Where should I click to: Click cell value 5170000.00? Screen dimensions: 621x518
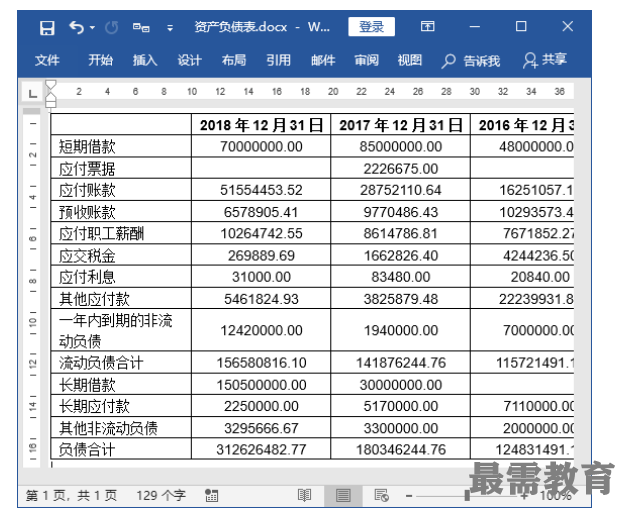[400, 406]
